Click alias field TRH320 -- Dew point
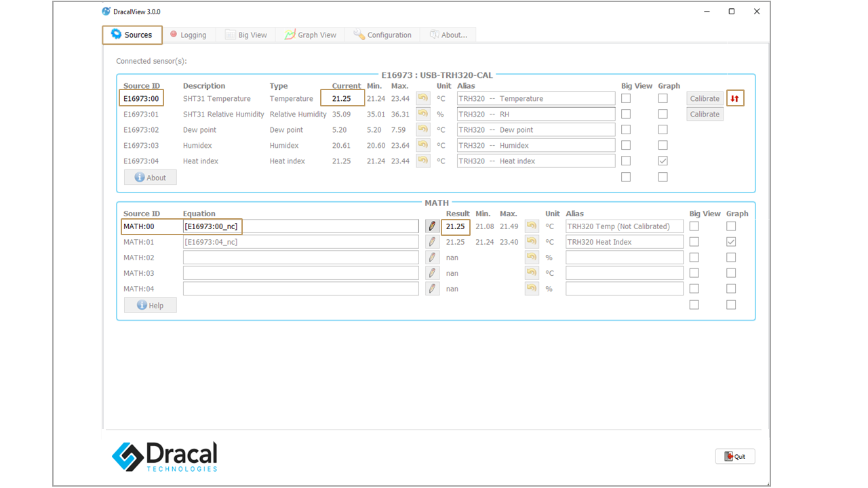Viewport: 868px width, 488px height. click(536, 129)
